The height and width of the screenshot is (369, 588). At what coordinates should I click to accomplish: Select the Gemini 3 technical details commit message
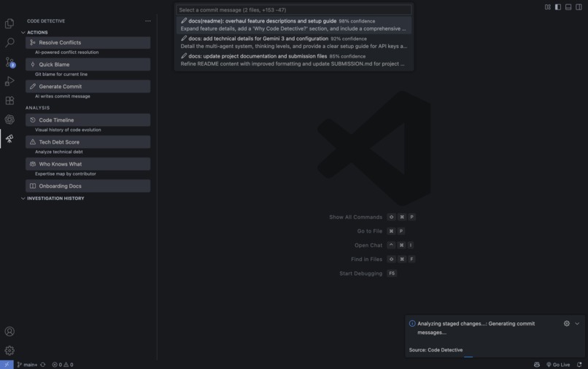pyautogui.click(x=294, y=42)
